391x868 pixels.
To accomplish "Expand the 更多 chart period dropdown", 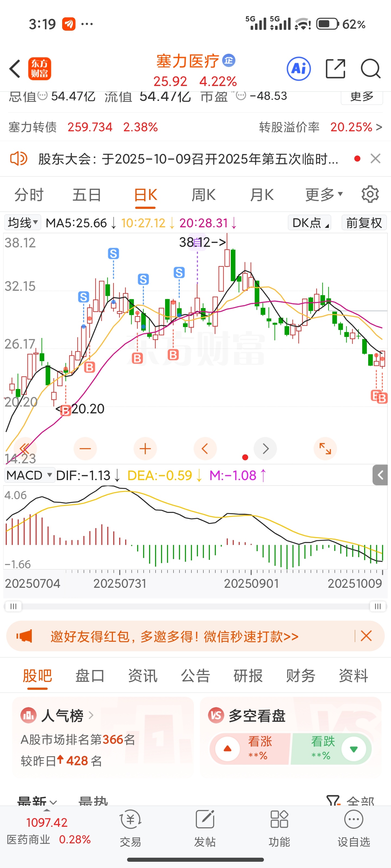I will (324, 194).
